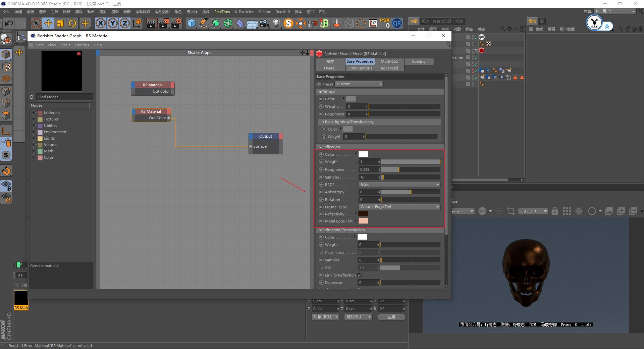Select the spline pen tool icon
The height and width of the screenshot is (349, 644).
click(204, 23)
